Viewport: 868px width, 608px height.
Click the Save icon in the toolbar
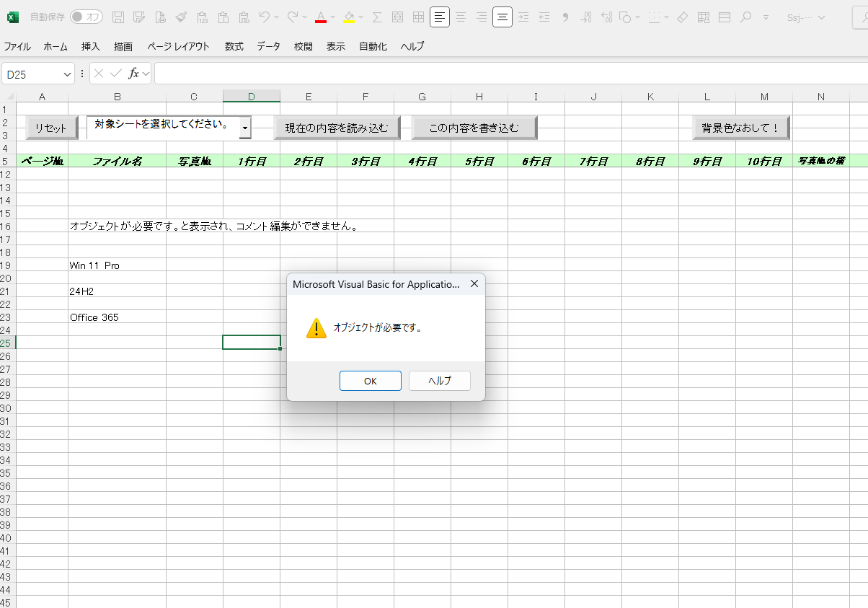(119, 17)
